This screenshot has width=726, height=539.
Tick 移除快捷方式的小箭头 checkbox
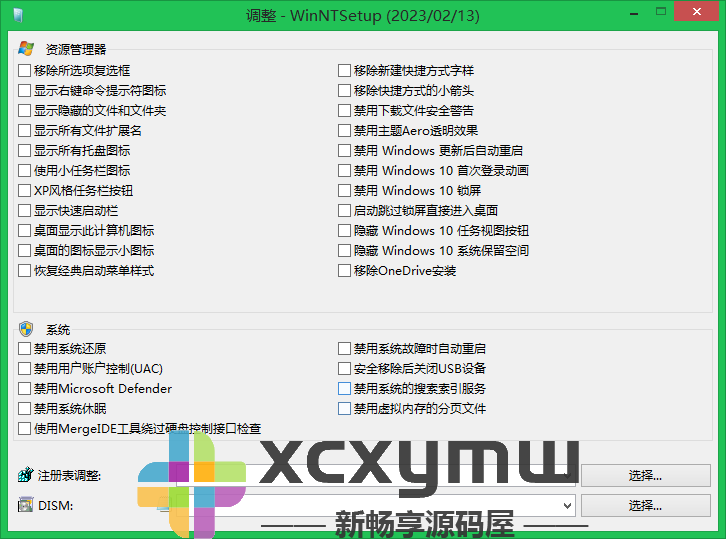point(344,91)
